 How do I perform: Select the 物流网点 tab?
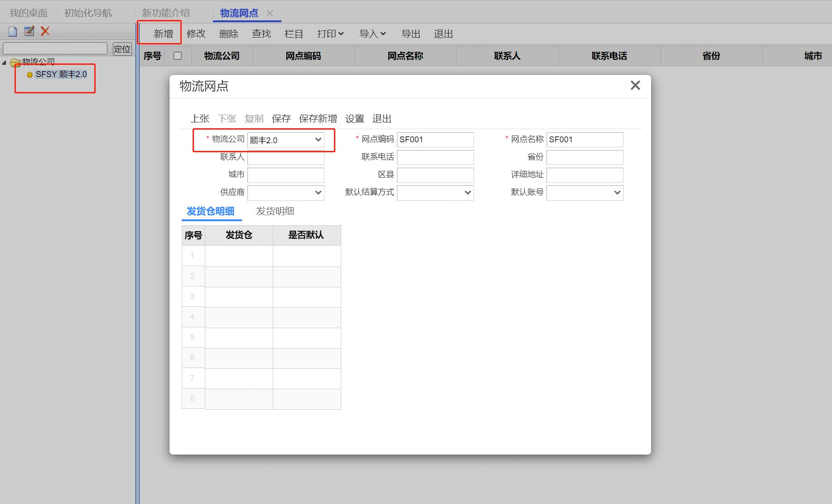(239, 13)
